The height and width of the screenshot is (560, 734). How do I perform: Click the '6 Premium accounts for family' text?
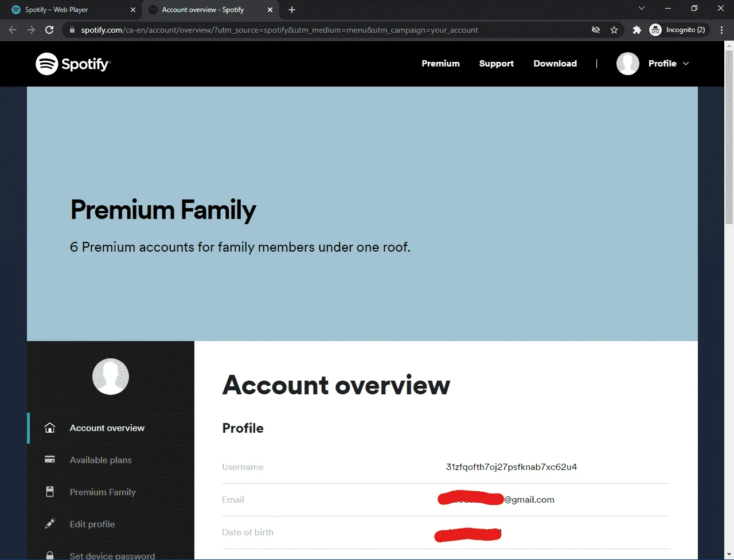tap(240, 247)
